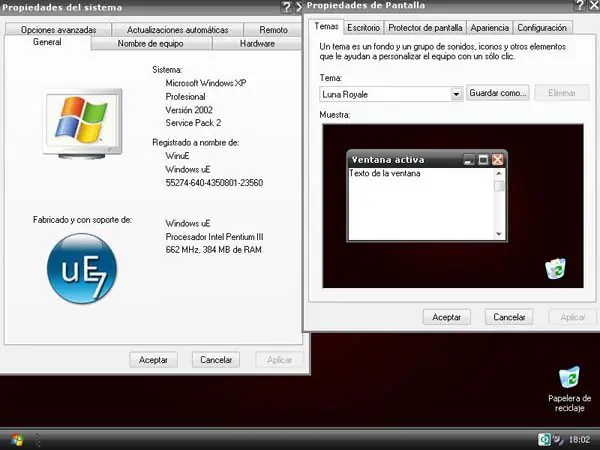
Task: Switch to the Escritorio tab
Action: [x=364, y=28]
